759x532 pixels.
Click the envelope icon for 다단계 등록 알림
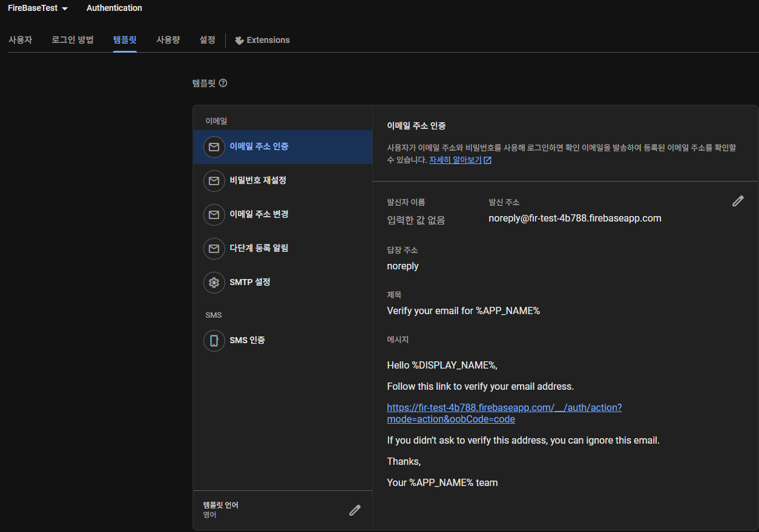(214, 249)
